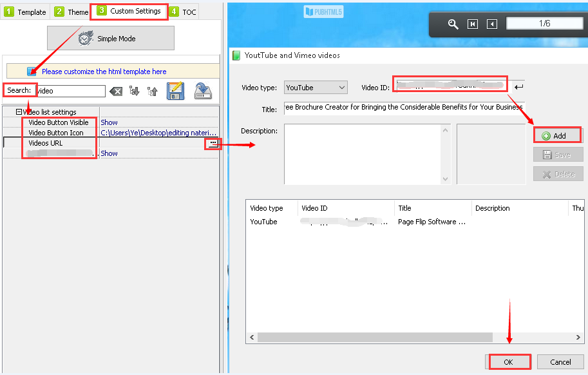
Task: Open the Video type dropdown
Action: click(x=316, y=88)
